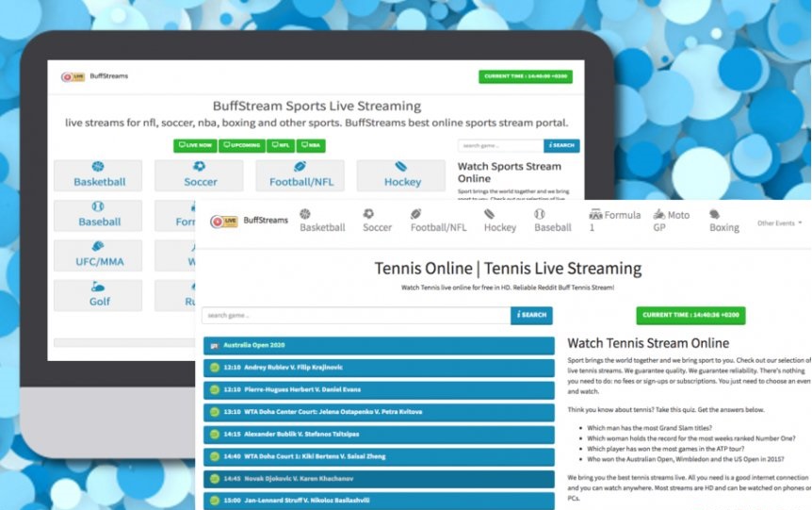Open Novak Djokovic V. Karen Khachanov stream

(x=379, y=479)
